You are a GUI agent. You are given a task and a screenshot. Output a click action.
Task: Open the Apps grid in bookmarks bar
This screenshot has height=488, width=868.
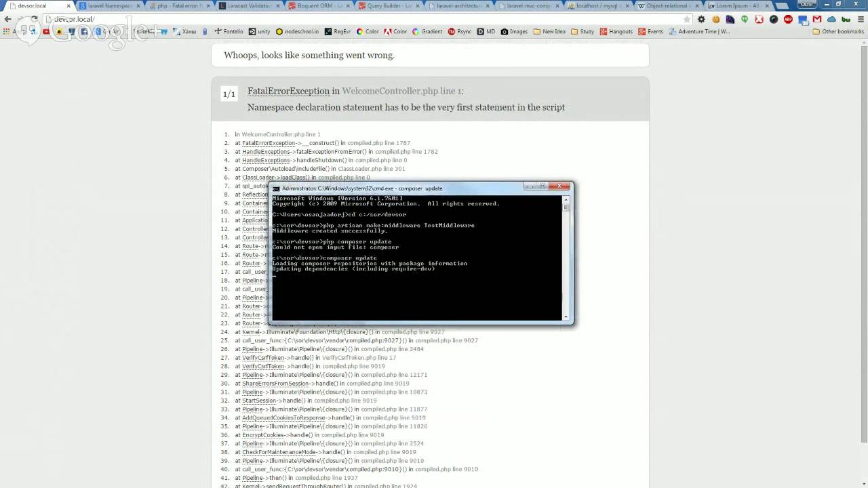tap(15, 31)
